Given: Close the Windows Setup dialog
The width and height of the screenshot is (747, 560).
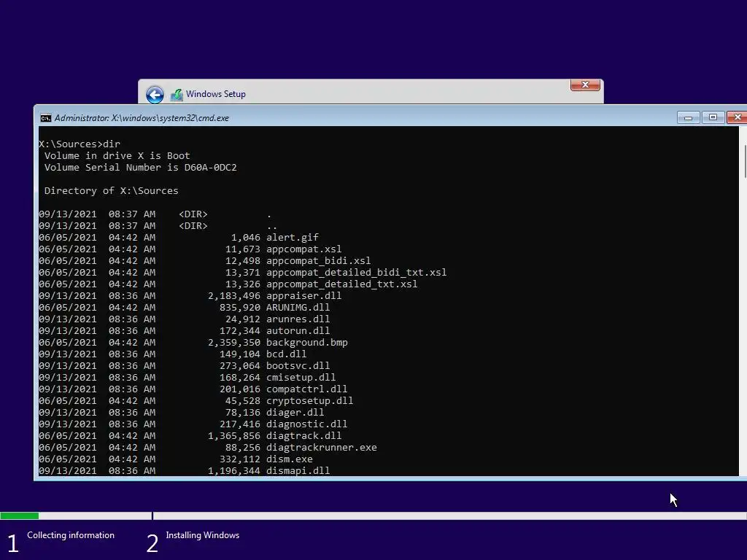Looking at the screenshot, I should click(585, 85).
